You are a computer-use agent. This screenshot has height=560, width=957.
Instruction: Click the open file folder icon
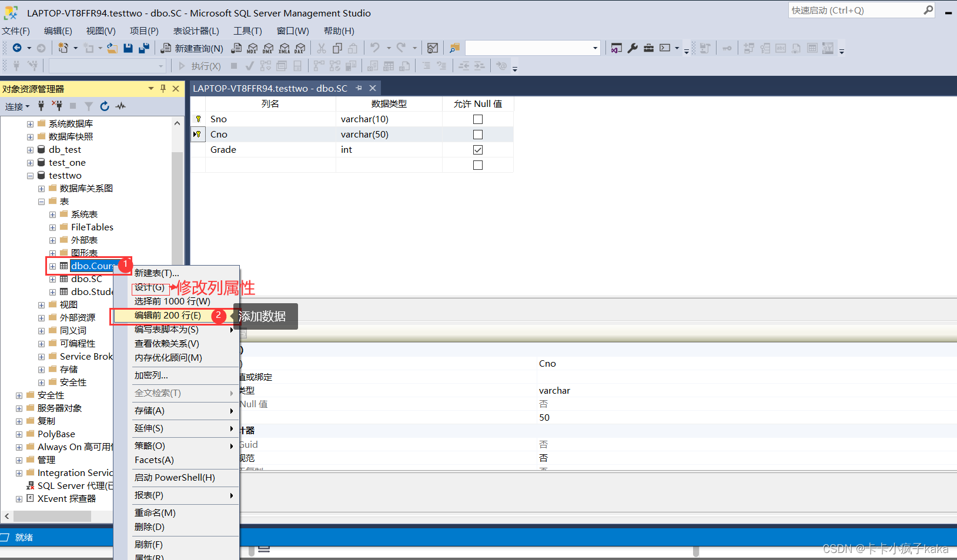click(x=112, y=48)
